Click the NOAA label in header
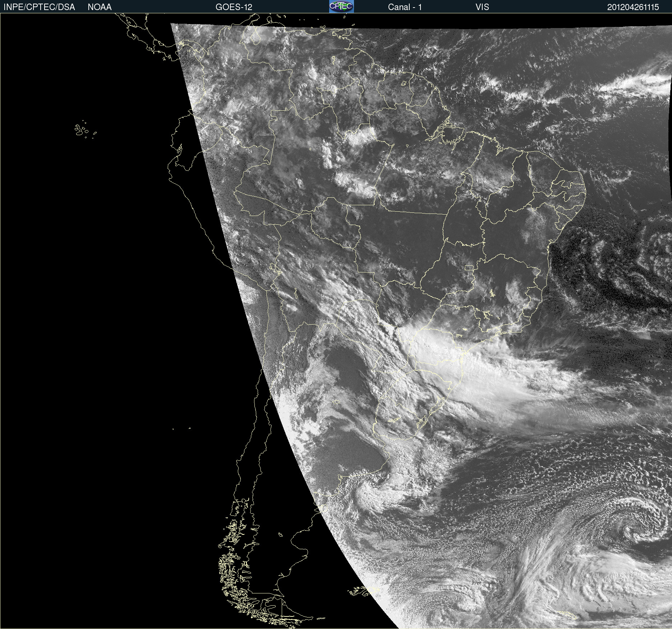This screenshot has height=629, width=672. pyautogui.click(x=100, y=7)
